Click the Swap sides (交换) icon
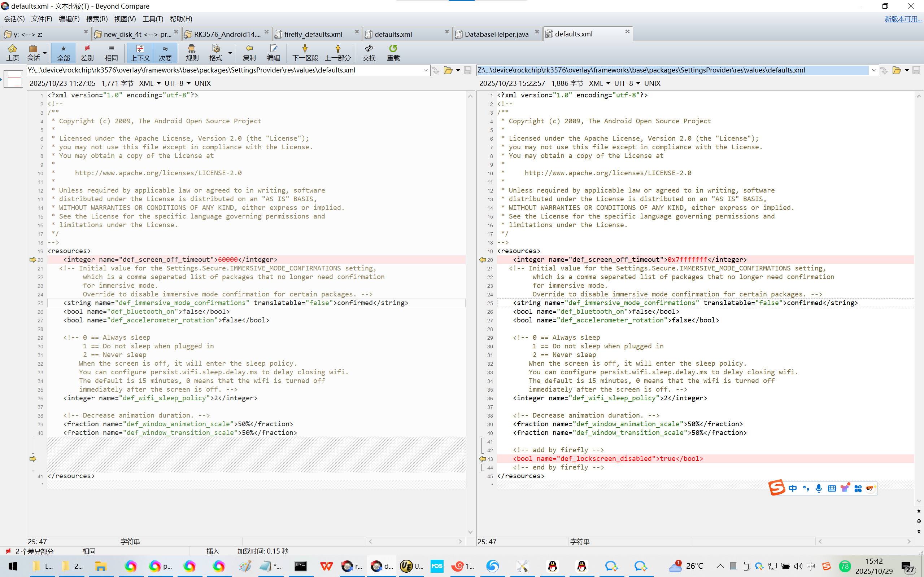Viewport: 924px width, 577px height. click(x=369, y=52)
